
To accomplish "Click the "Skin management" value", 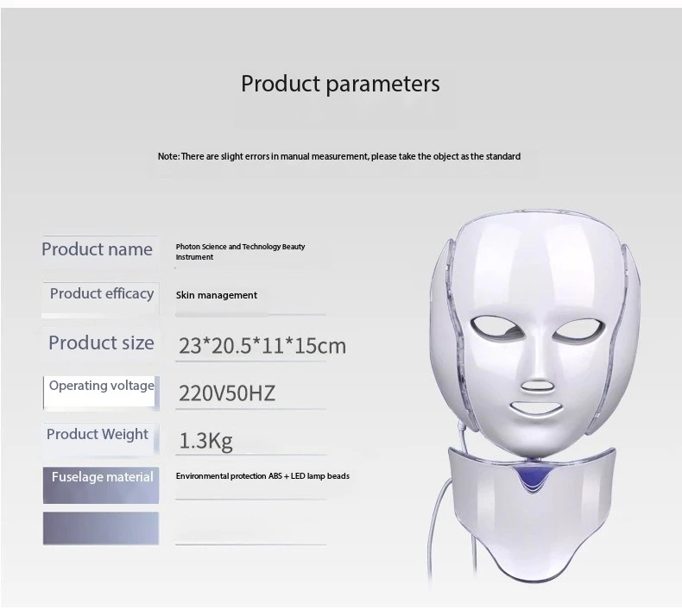I will coord(217,295).
